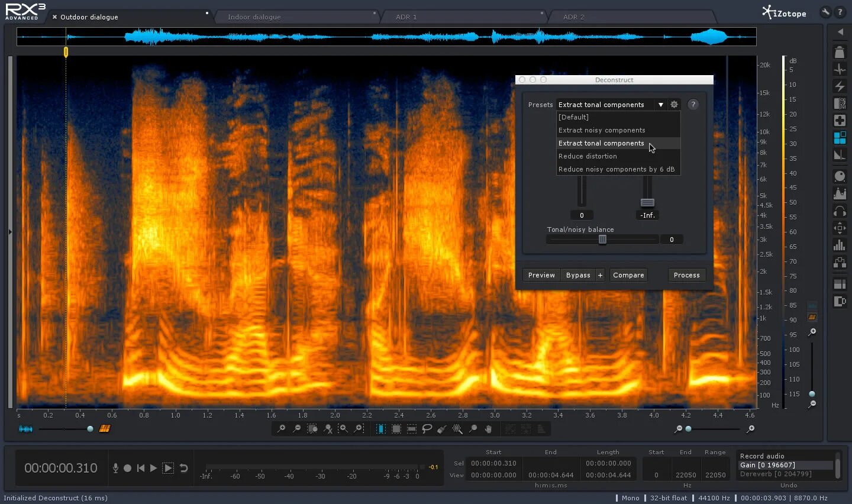Open the Spectrum Analyzer bars module
Viewport: 852px width, 504px height.
coord(840,245)
